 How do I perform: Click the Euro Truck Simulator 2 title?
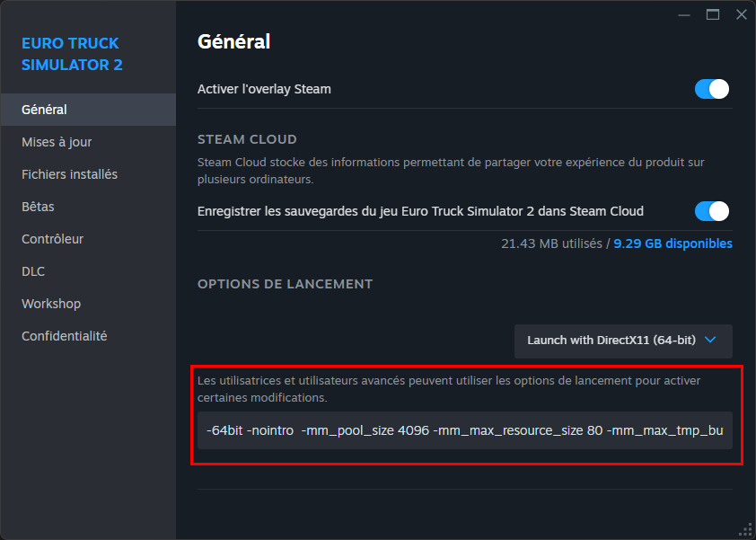(x=72, y=54)
